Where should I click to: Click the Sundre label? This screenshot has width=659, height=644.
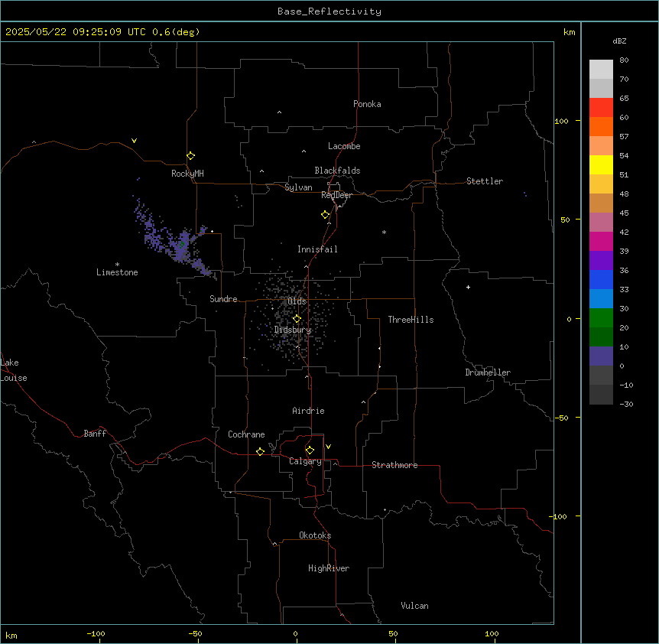[223, 299]
